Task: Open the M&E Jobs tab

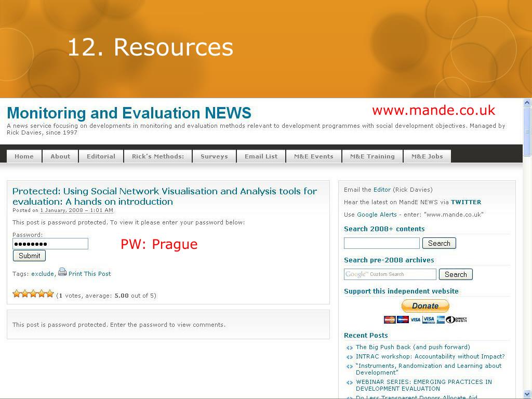Action: [427, 156]
